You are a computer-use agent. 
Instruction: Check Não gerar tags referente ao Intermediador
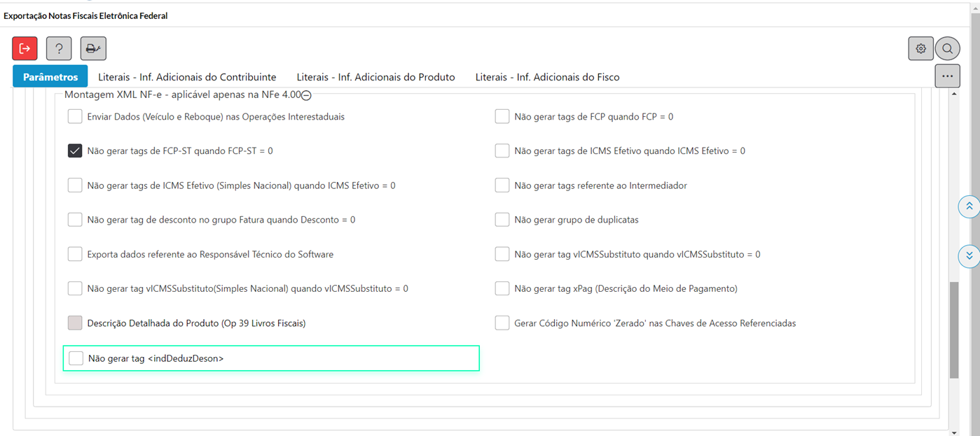pyautogui.click(x=502, y=185)
